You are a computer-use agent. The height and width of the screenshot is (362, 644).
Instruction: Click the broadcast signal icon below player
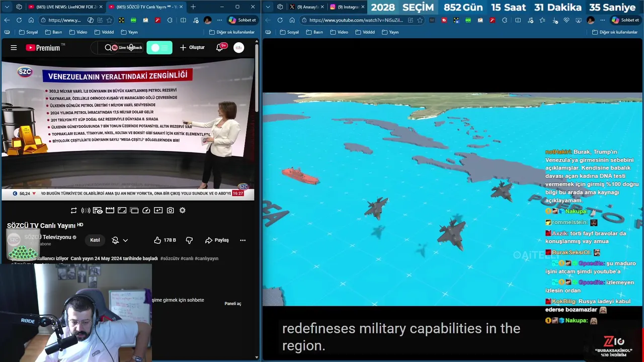tap(86, 210)
